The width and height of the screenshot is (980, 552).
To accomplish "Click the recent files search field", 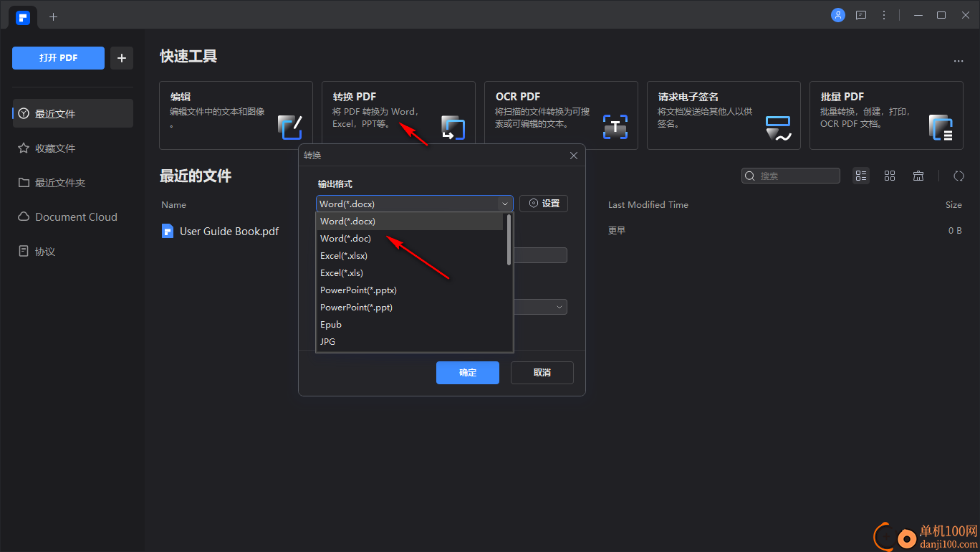I will point(791,176).
